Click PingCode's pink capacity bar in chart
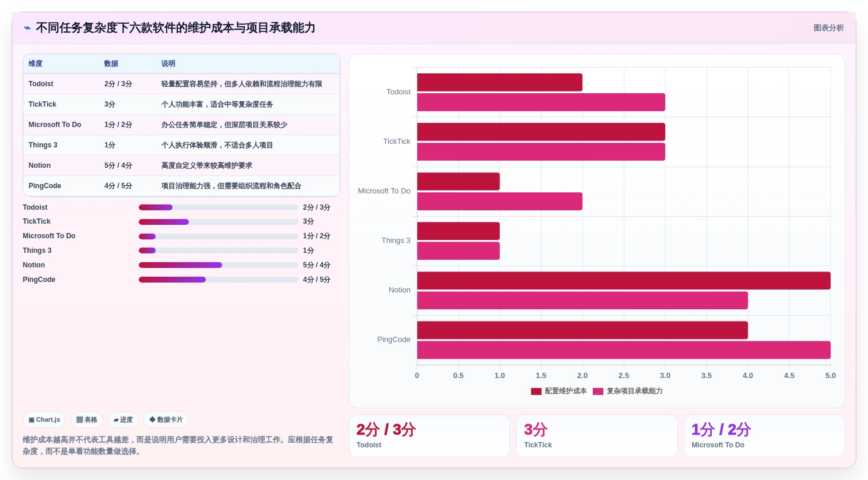The width and height of the screenshot is (868, 480). tap(624, 350)
